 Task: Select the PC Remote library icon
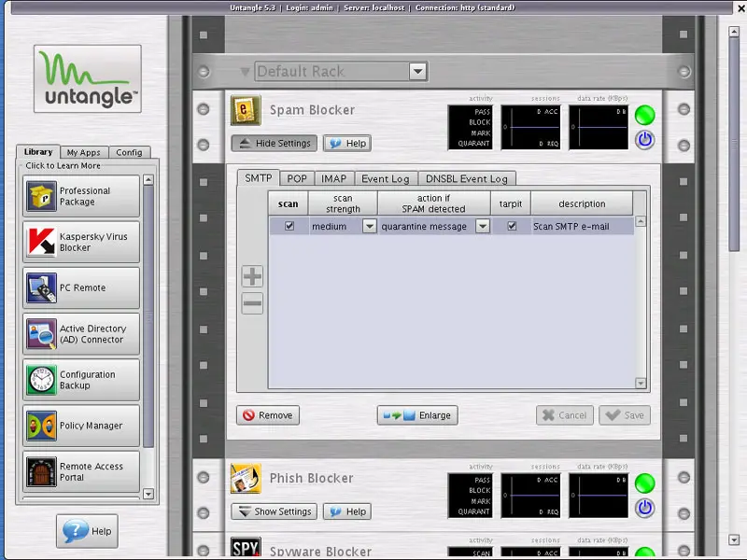point(41,287)
